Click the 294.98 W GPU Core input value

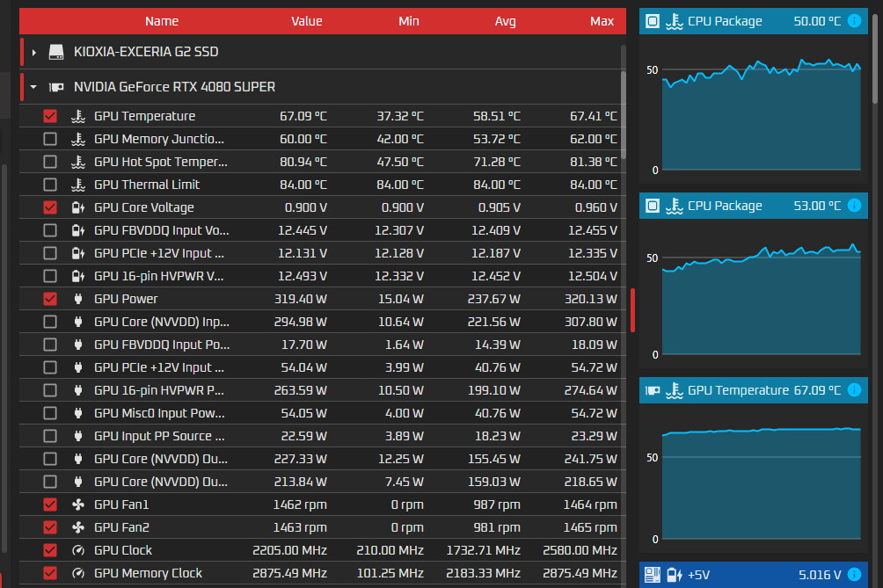click(300, 322)
